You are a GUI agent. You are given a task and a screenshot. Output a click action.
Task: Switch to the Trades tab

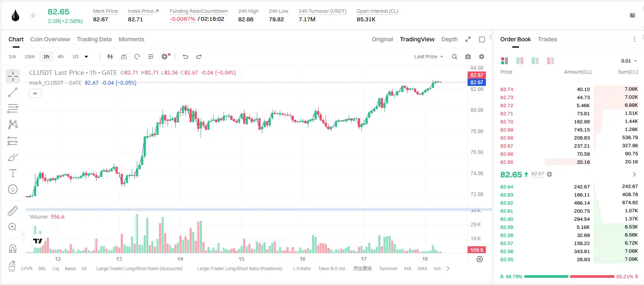[x=547, y=39]
